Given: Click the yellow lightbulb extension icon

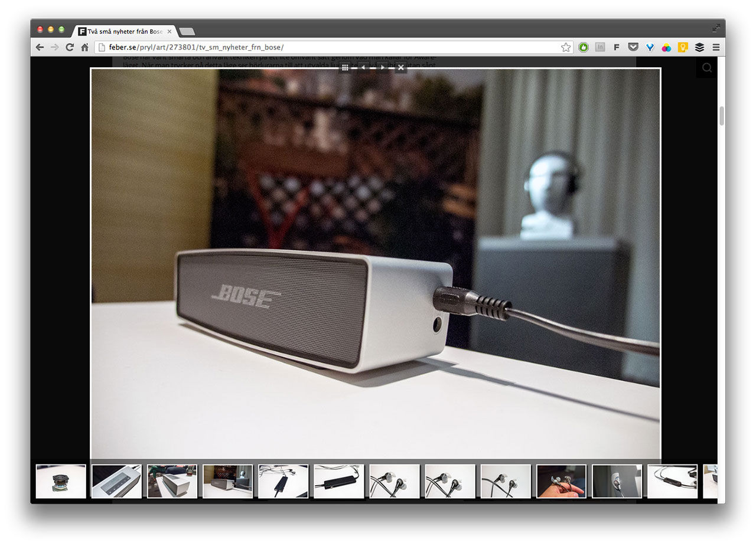Looking at the screenshot, I should point(683,47).
